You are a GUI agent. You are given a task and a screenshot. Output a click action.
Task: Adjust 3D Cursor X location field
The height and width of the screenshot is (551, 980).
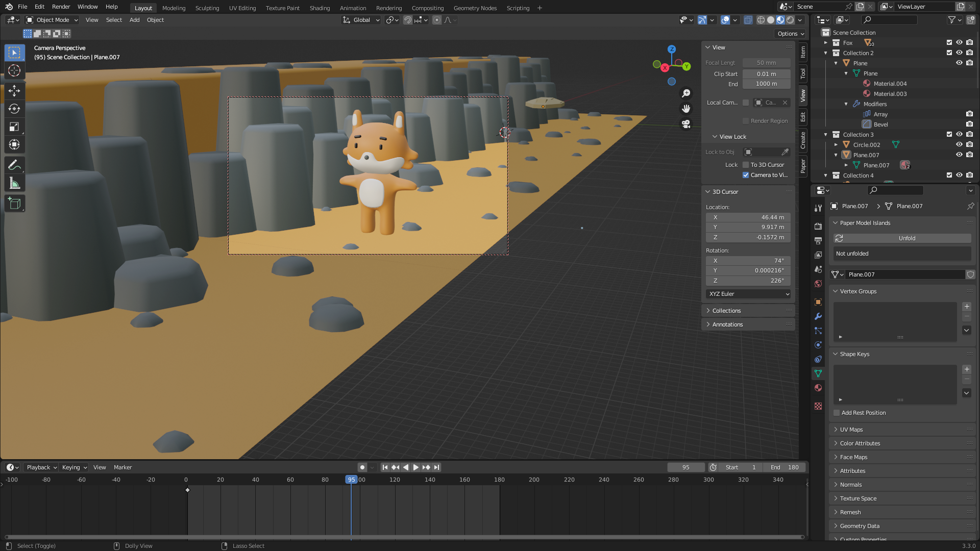(x=748, y=217)
